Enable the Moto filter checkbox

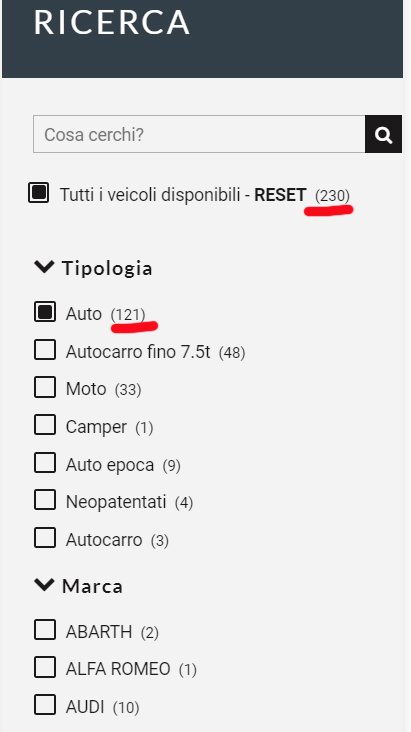tap(45, 387)
